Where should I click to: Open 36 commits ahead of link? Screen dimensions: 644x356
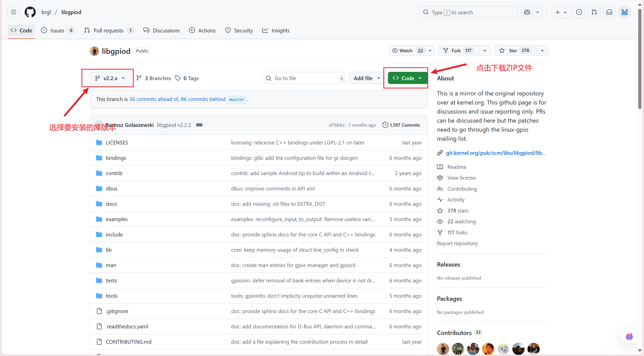click(154, 99)
